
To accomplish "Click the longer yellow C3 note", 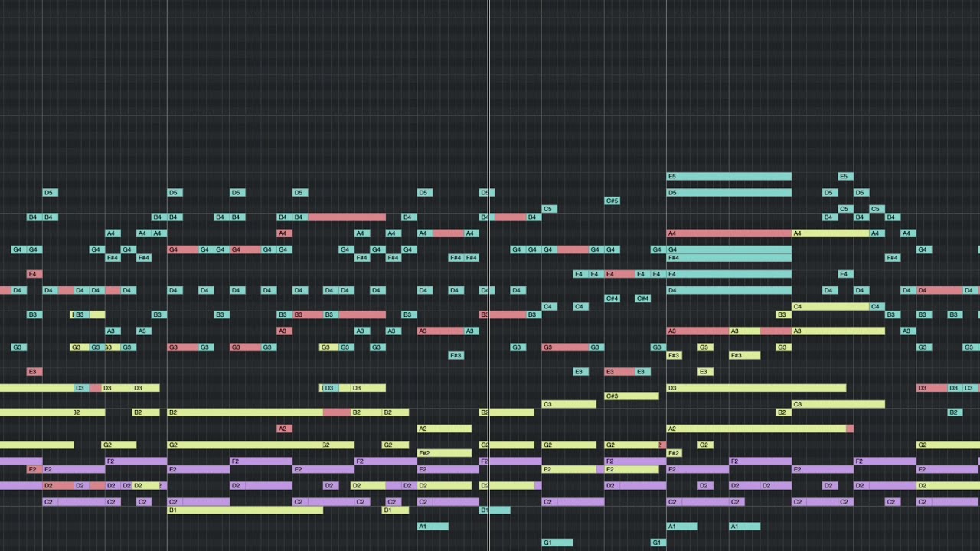I will pyautogui.click(x=838, y=404).
